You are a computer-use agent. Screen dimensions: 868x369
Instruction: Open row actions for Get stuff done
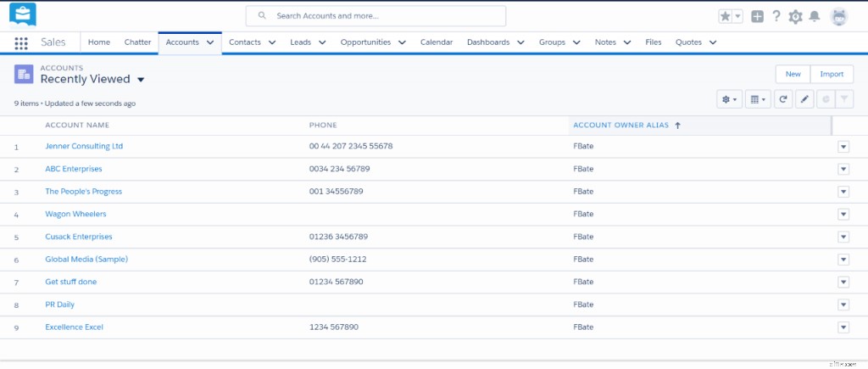[x=843, y=282]
